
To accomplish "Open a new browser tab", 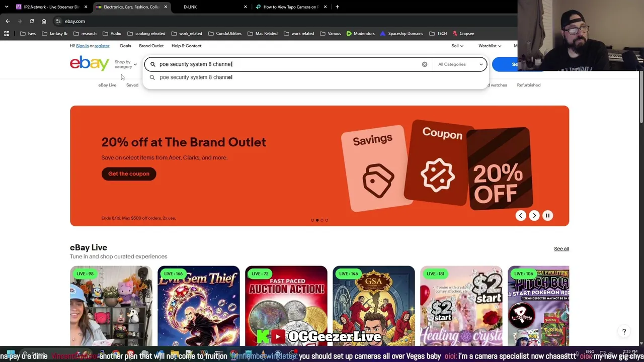I will click(337, 7).
